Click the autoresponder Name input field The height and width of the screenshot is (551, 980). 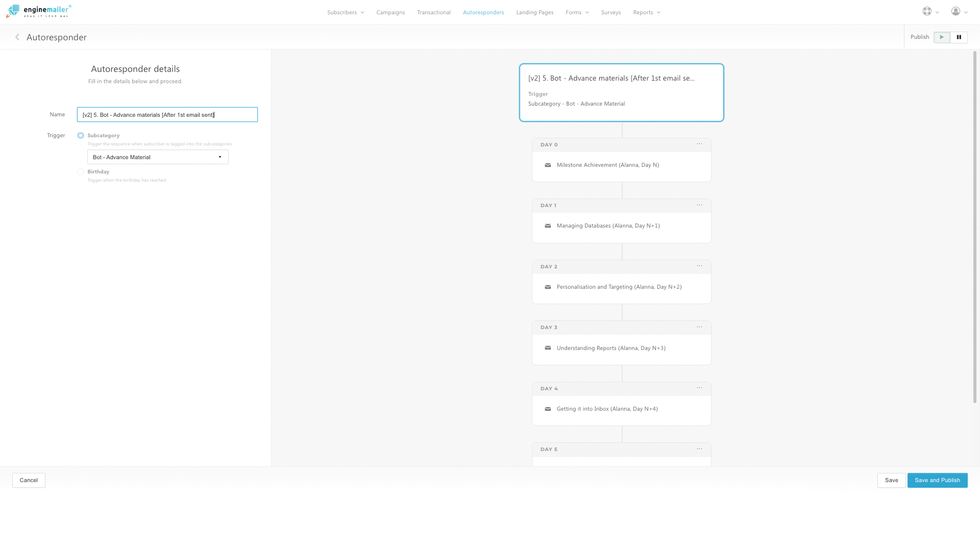(167, 115)
